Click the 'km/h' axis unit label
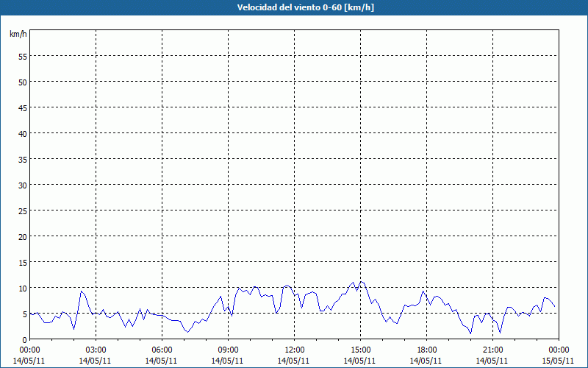 point(18,34)
